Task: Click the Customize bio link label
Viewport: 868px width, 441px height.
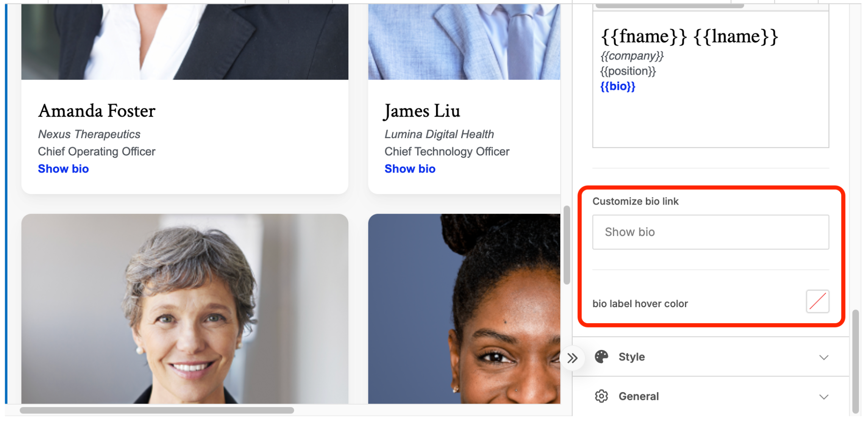Action: pyautogui.click(x=635, y=201)
